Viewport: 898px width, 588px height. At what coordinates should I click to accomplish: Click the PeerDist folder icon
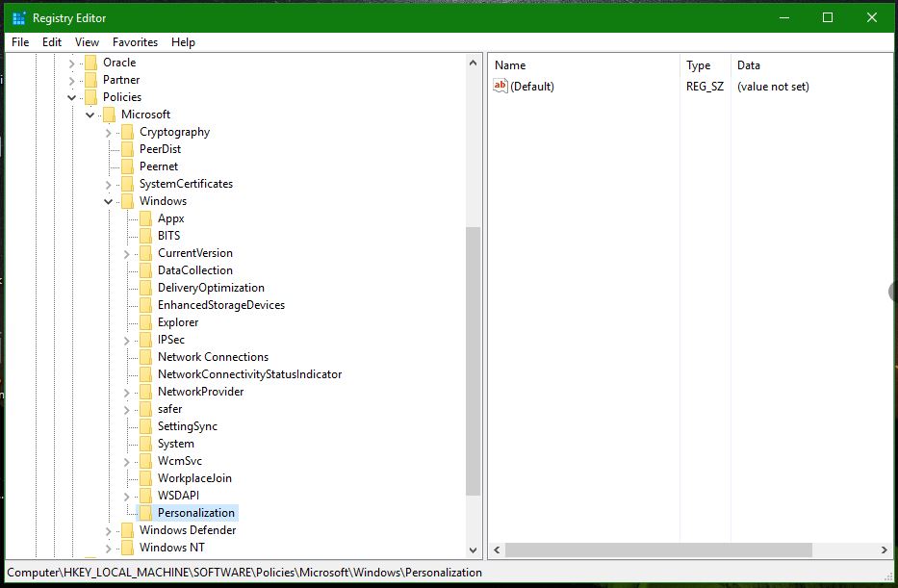pos(127,149)
